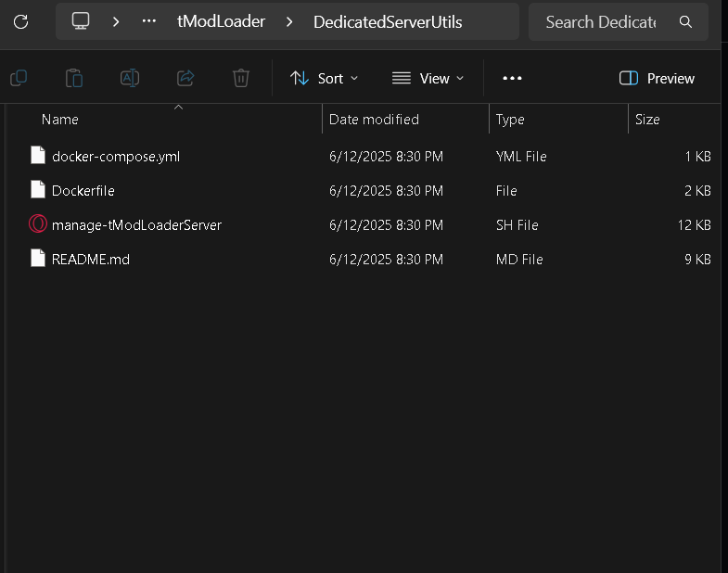Select the README.md file
The height and width of the screenshot is (573, 728).
coord(91,260)
